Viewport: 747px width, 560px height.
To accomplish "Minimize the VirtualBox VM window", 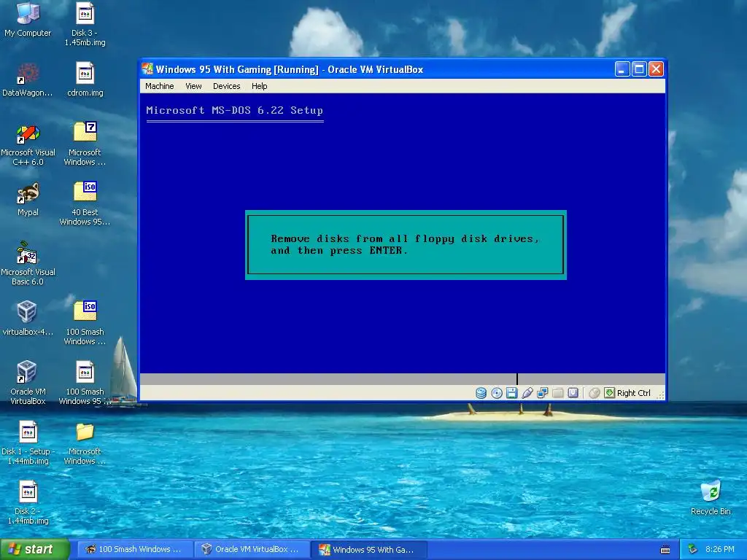I will (x=622, y=69).
